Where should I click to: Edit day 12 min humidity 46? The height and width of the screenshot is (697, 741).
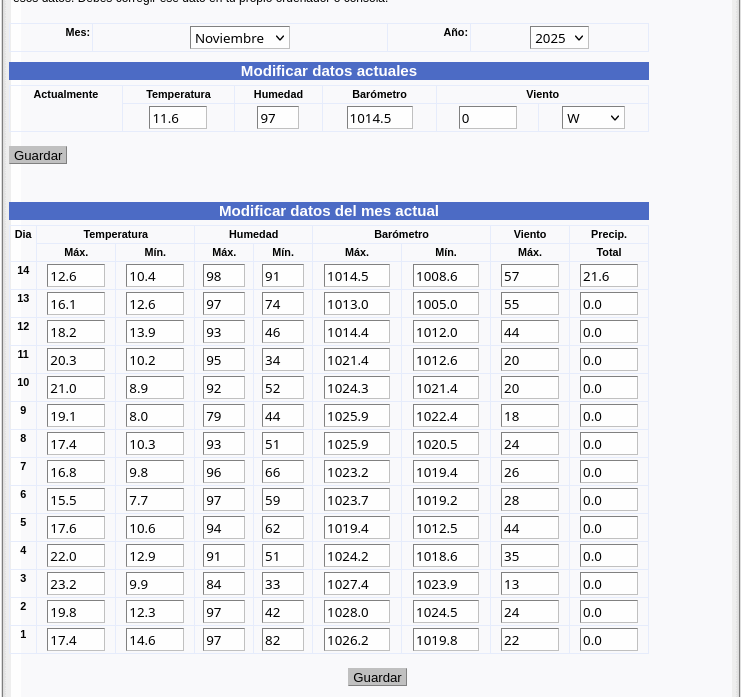click(x=283, y=332)
